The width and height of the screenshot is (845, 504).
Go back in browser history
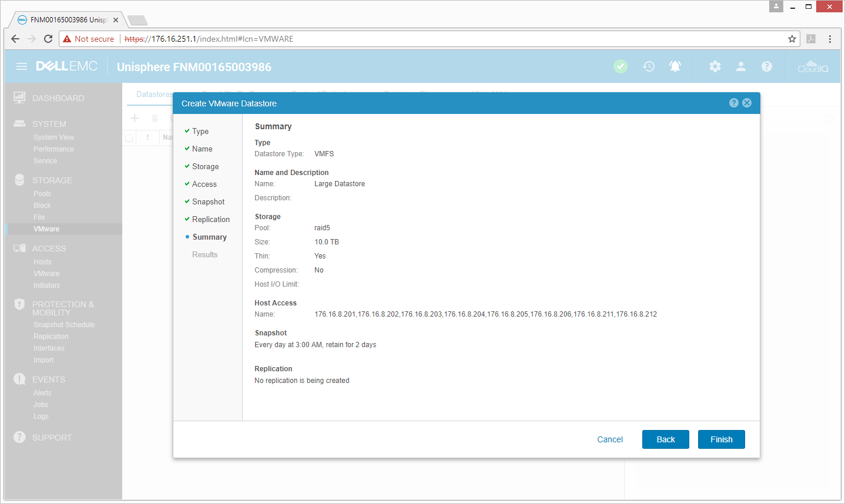(x=15, y=39)
